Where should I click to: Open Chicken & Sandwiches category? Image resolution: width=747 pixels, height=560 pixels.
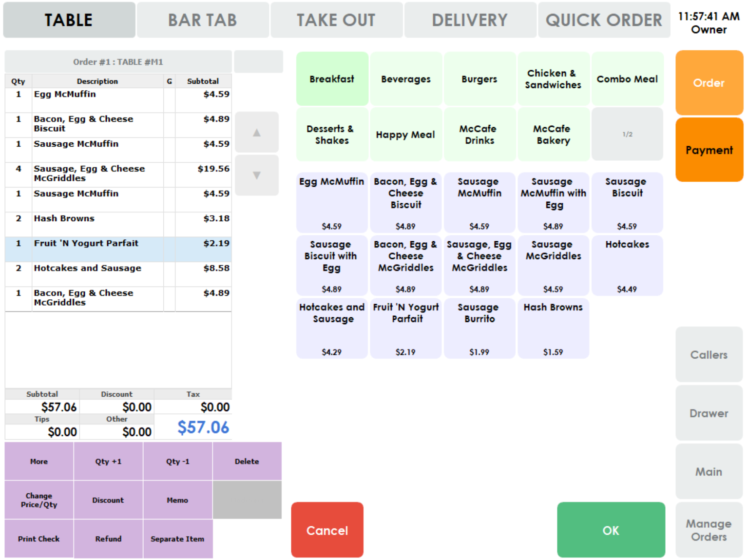pyautogui.click(x=553, y=79)
